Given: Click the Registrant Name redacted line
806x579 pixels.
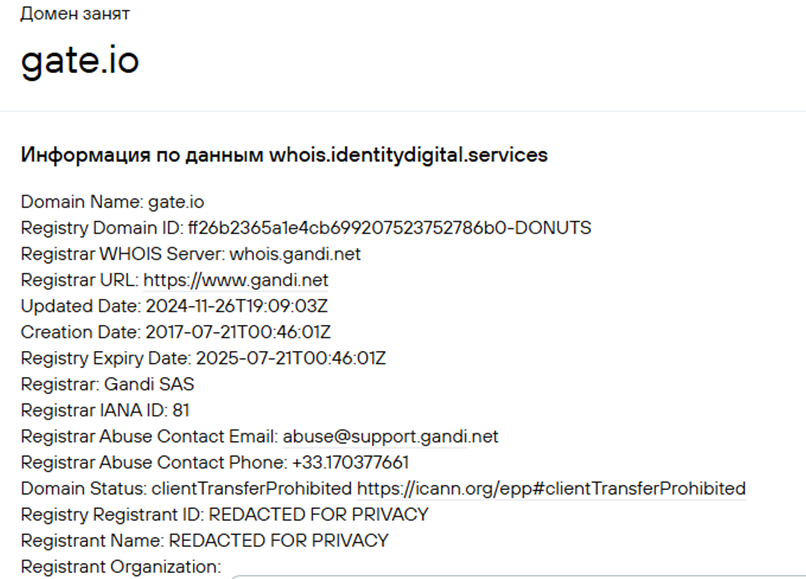Looking at the screenshot, I should 204,541.
